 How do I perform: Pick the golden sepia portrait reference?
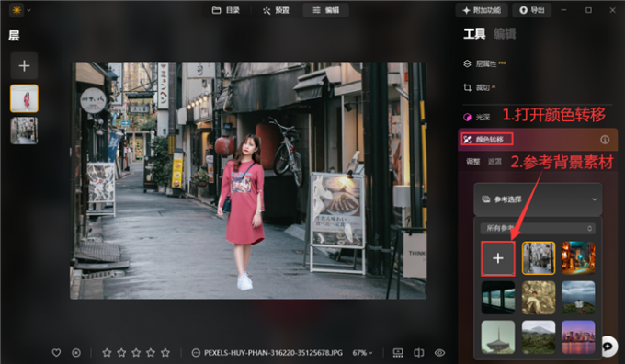(x=539, y=298)
